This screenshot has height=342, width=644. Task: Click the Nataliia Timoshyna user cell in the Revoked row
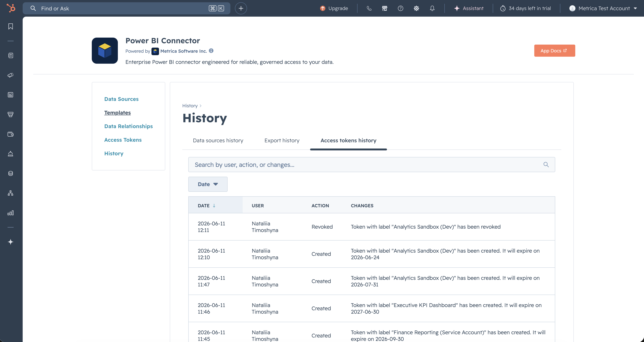coord(265,227)
